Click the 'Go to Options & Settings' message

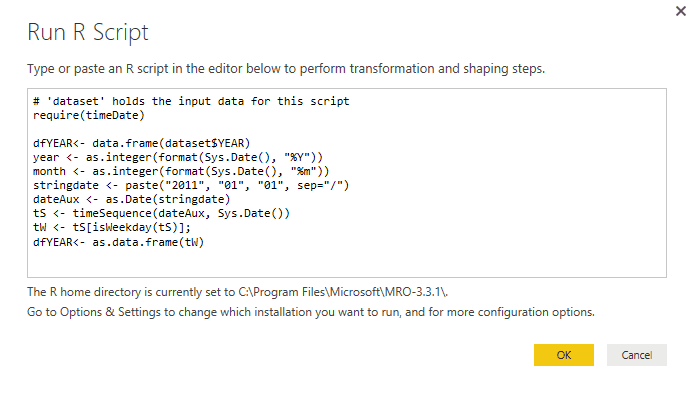(311, 312)
